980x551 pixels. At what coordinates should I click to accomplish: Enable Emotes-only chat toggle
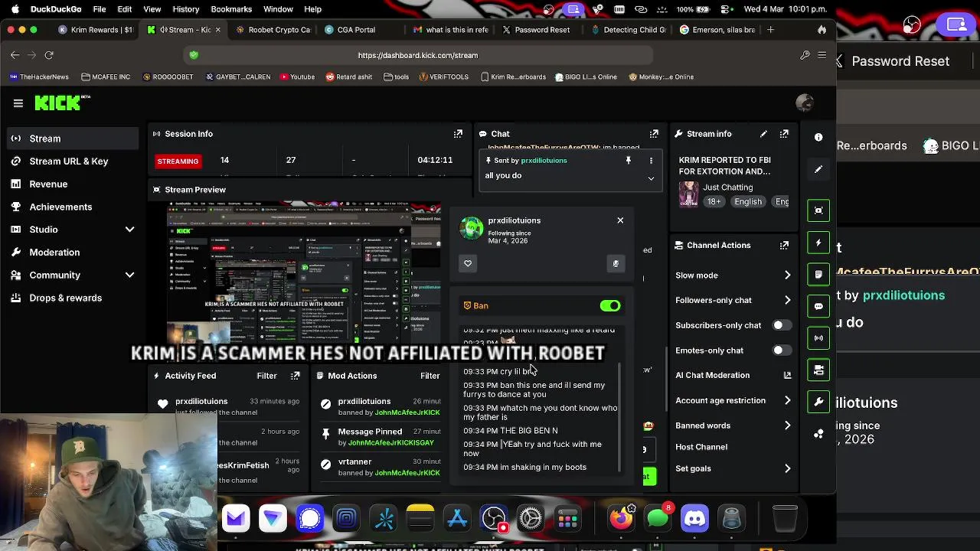pyautogui.click(x=781, y=350)
